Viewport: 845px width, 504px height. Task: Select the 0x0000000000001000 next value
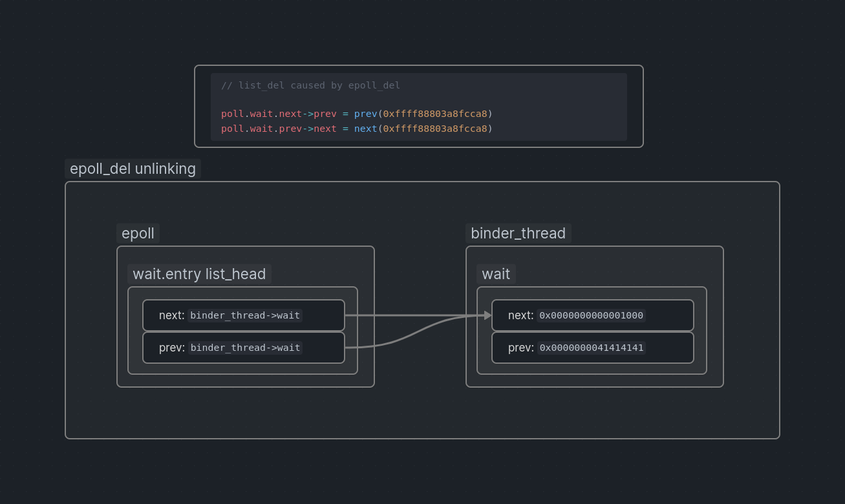coord(591,315)
